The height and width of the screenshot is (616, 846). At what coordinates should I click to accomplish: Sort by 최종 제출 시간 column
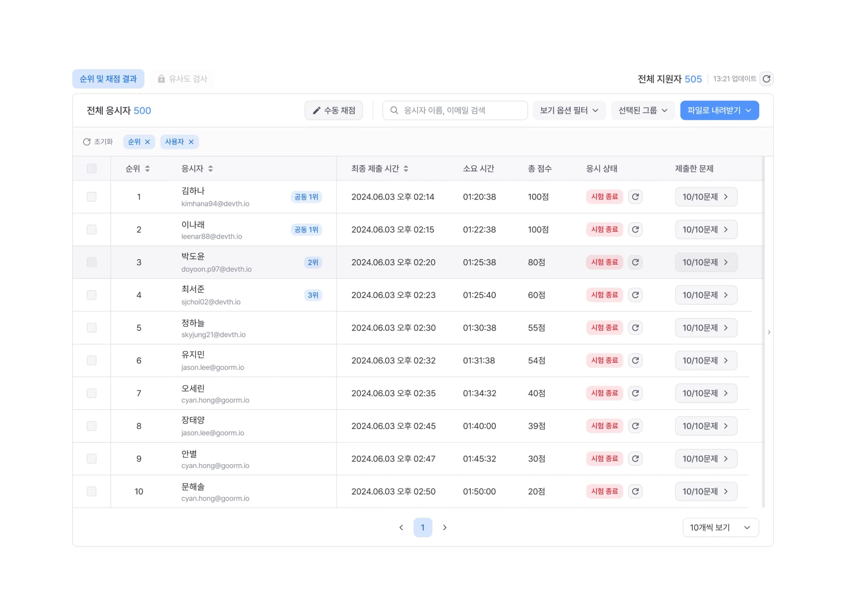pyautogui.click(x=406, y=169)
